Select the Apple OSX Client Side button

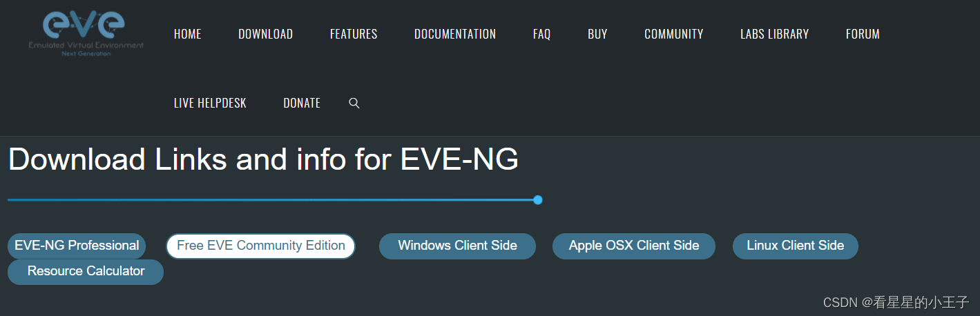(x=634, y=246)
